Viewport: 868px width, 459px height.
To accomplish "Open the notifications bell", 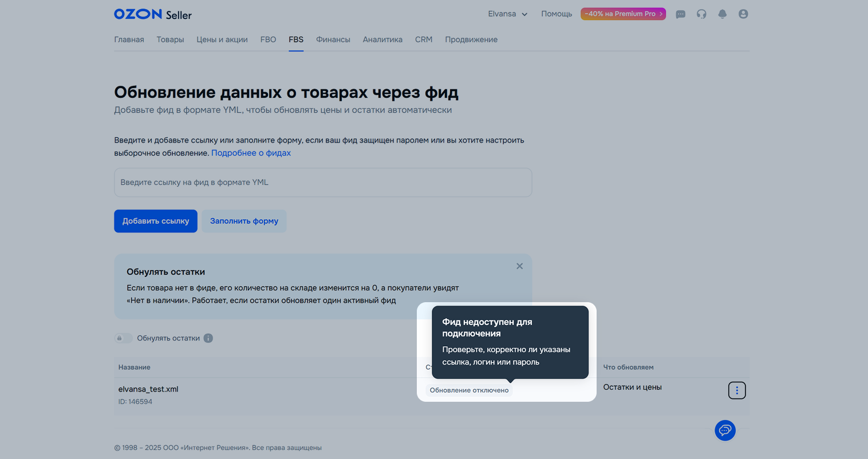I will (722, 14).
